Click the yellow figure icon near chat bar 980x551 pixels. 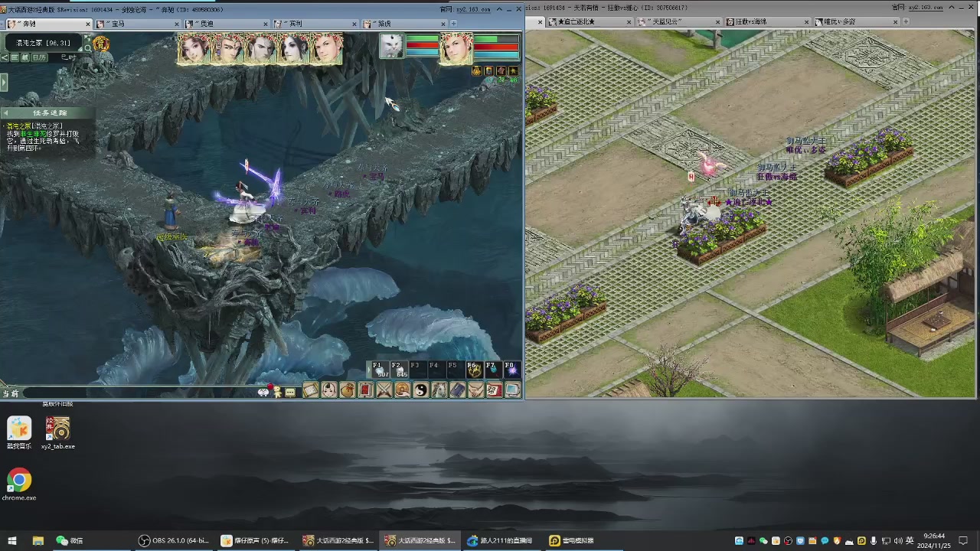pos(276,392)
